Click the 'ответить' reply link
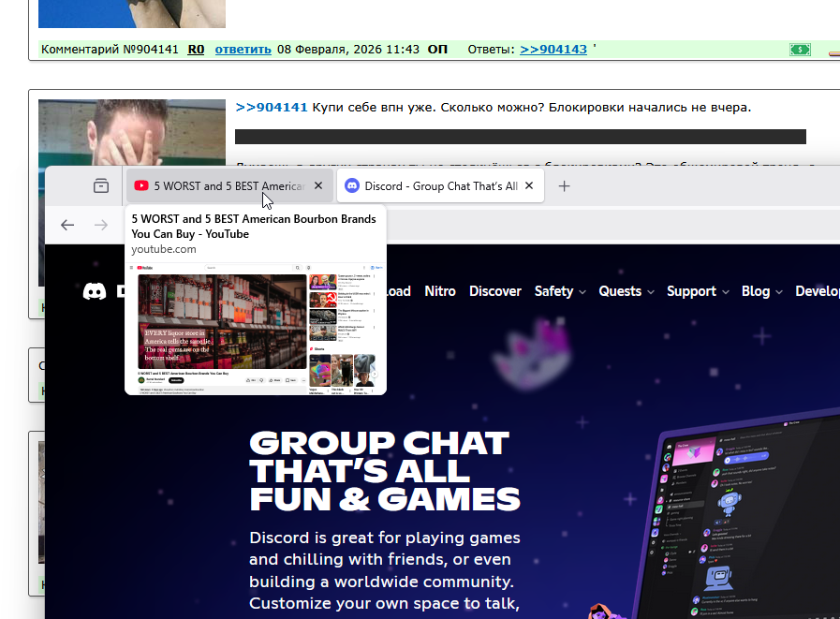 243,50
